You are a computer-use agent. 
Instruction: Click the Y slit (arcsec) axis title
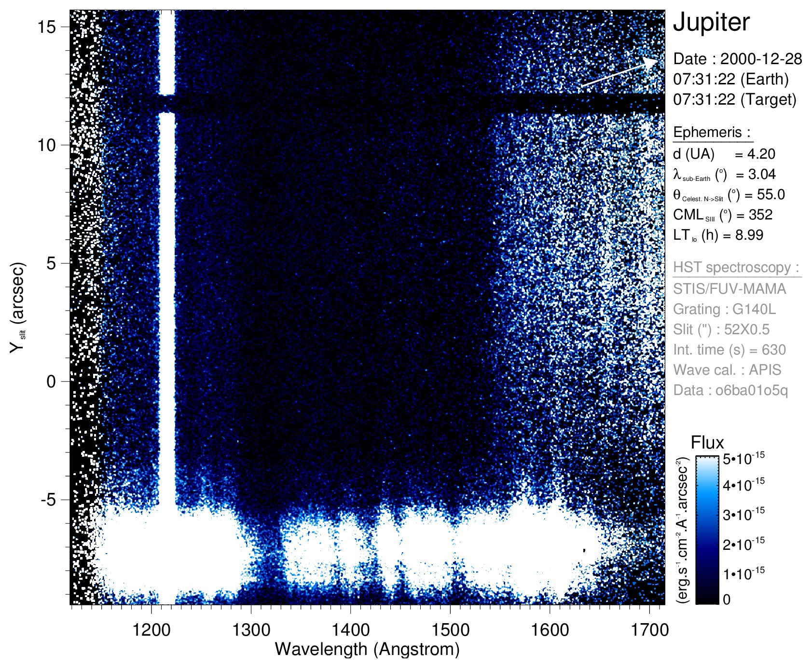tap(18, 307)
